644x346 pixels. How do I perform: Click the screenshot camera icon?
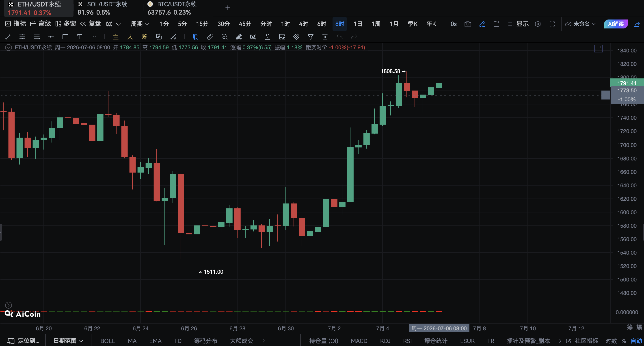(x=468, y=24)
